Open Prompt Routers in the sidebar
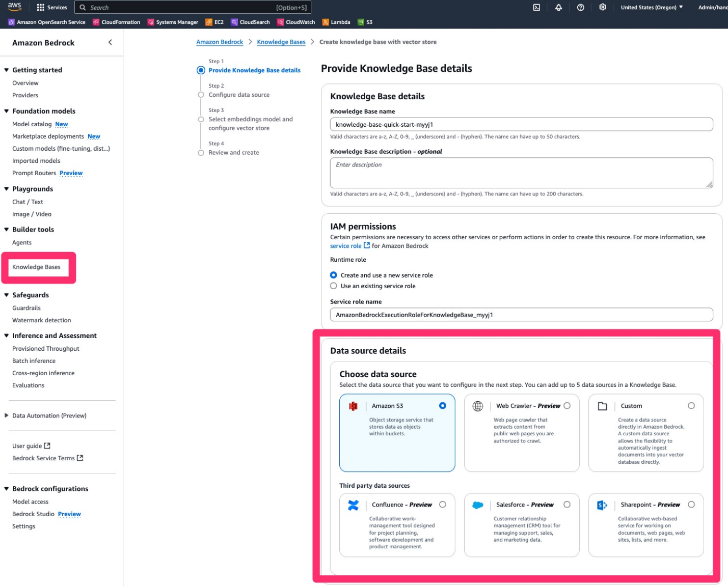The height and width of the screenshot is (587, 728). (x=34, y=173)
